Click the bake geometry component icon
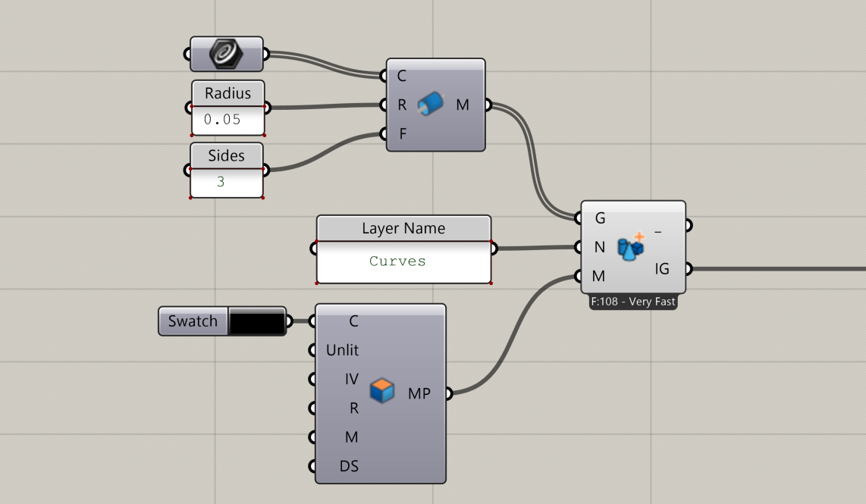This screenshot has width=866, height=504. click(630, 247)
